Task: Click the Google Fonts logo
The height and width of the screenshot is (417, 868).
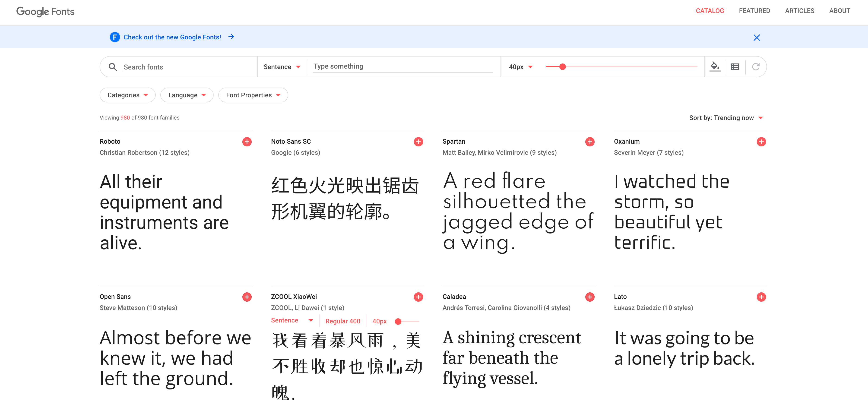Action: (45, 11)
